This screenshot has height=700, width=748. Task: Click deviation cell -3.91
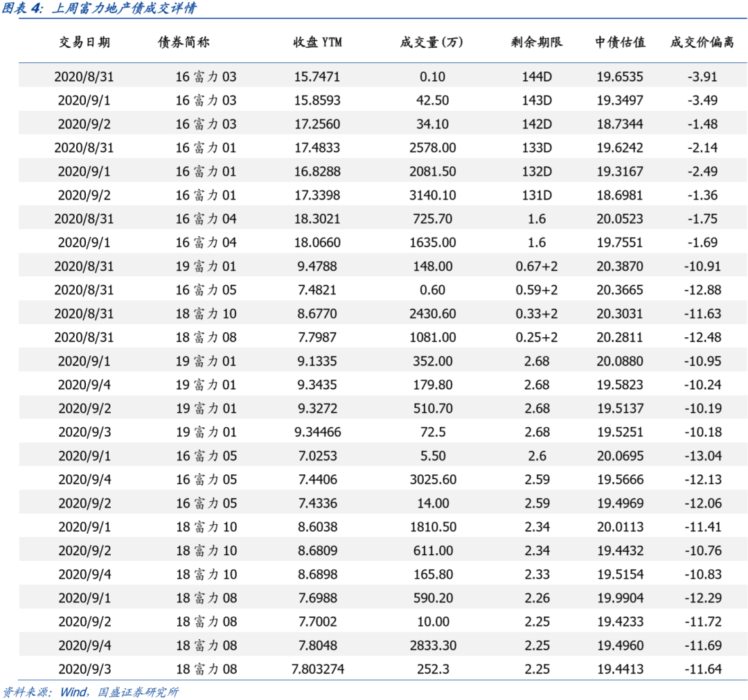coord(702,77)
